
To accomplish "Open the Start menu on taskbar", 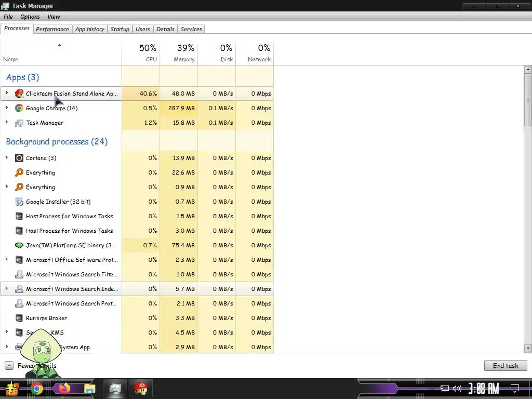I will click(x=12, y=389).
